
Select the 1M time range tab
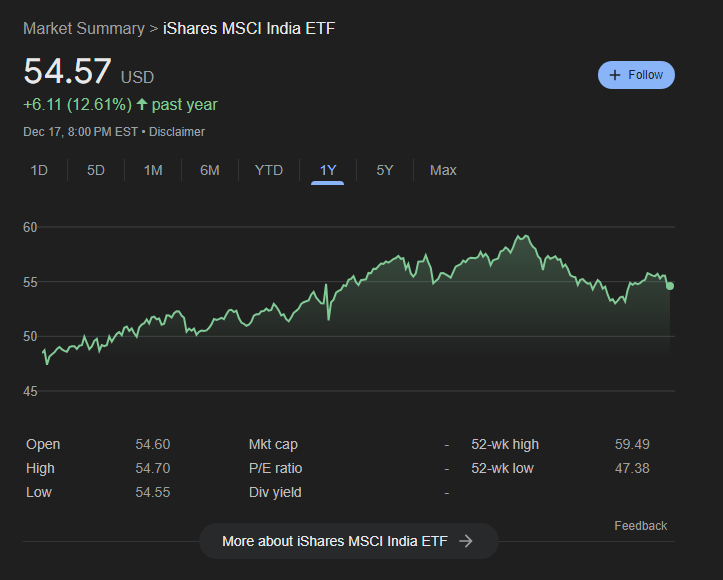click(x=153, y=170)
